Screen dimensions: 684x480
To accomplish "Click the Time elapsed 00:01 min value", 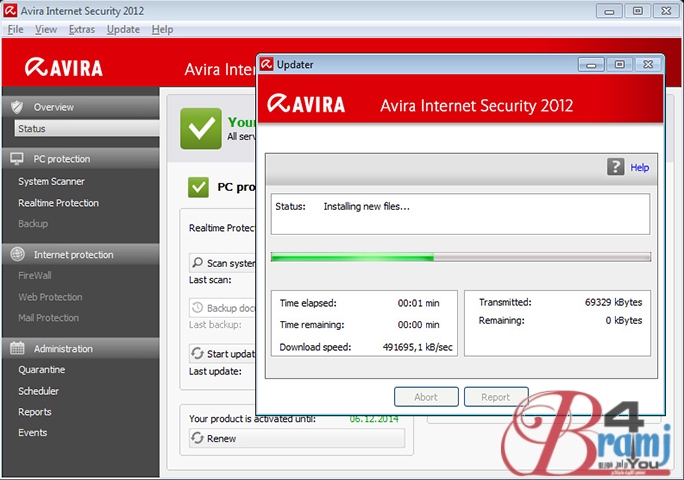I will (x=418, y=303).
